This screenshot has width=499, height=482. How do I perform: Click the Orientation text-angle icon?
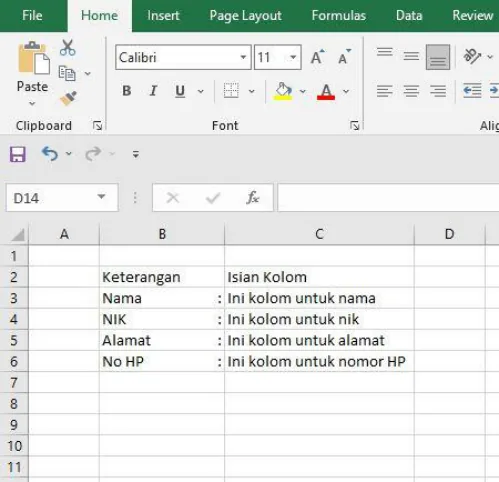(x=472, y=56)
